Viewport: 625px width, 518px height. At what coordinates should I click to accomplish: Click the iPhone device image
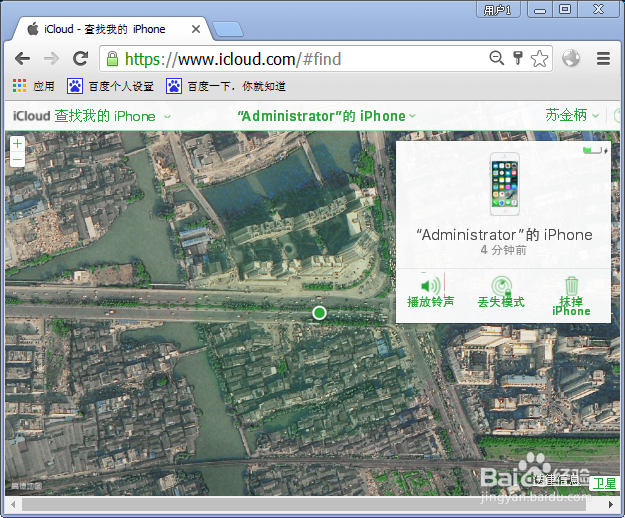[505, 184]
